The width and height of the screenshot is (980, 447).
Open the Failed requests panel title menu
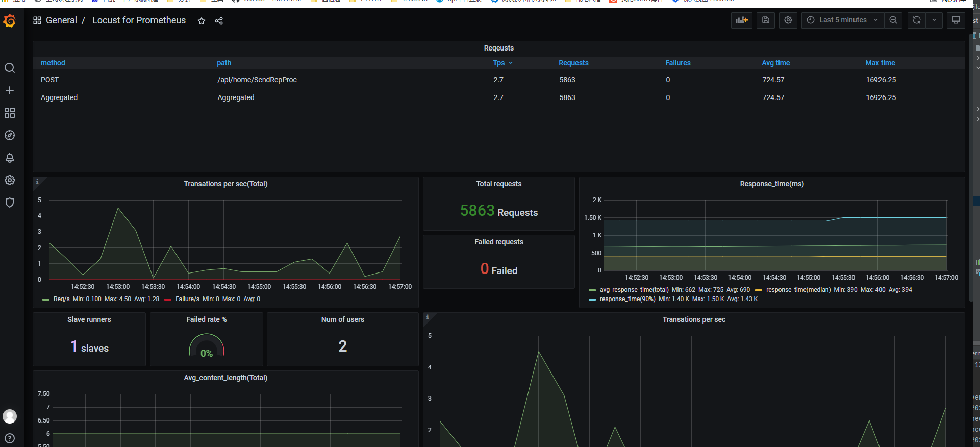(498, 242)
